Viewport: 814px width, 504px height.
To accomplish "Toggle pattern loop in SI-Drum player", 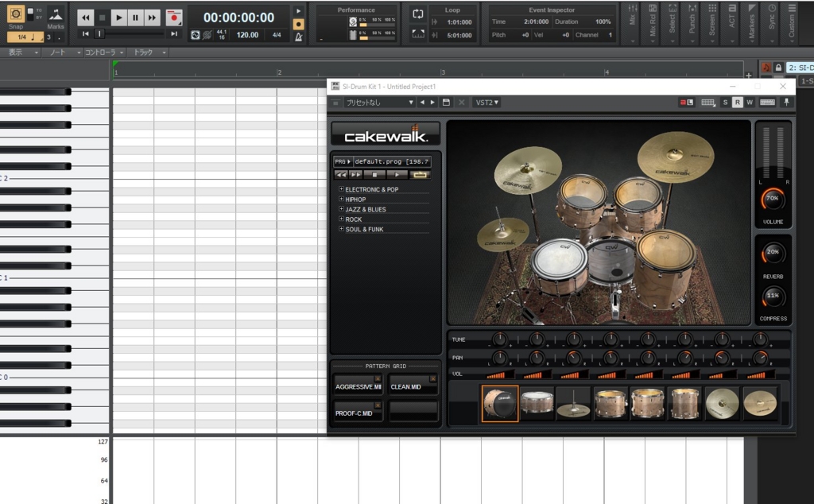I will (420, 175).
